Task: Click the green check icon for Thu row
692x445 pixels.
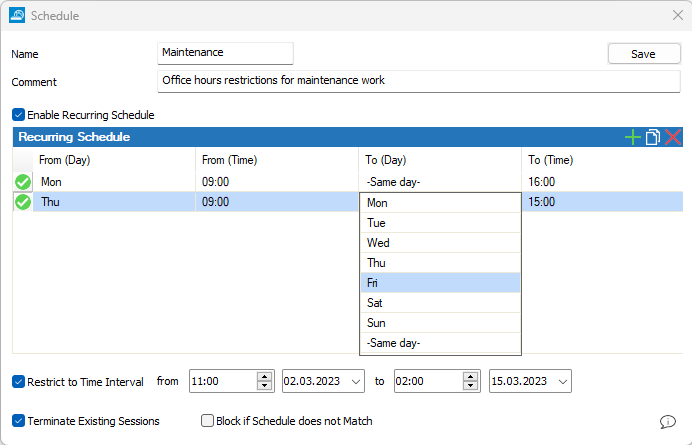Action: pyautogui.click(x=23, y=202)
